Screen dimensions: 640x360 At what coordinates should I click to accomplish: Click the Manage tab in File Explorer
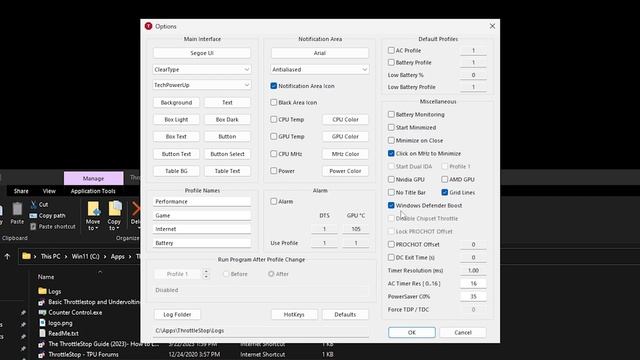tap(93, 178)
